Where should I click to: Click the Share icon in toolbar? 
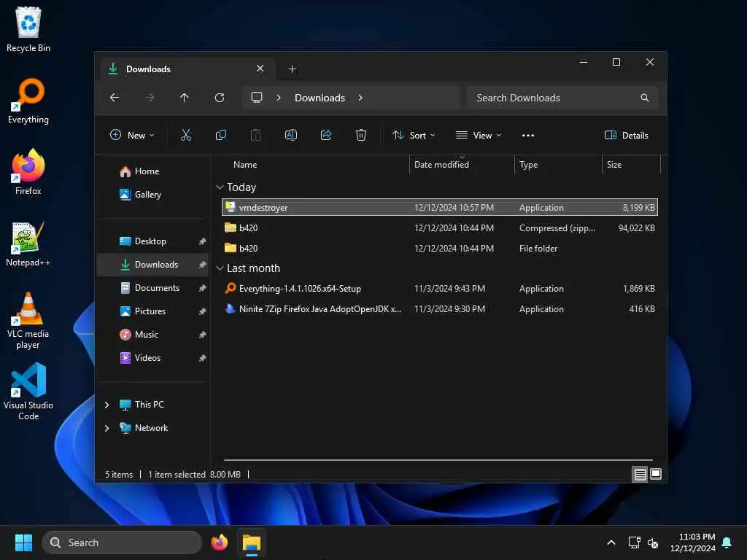[x=326, y=135]
